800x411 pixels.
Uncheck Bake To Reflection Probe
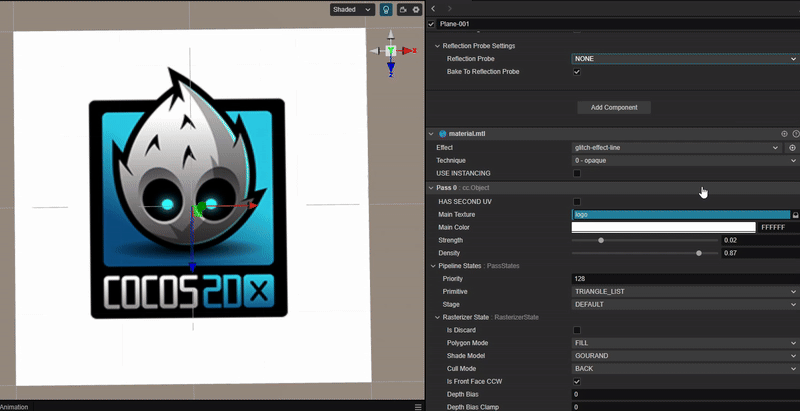coord(577,72)
